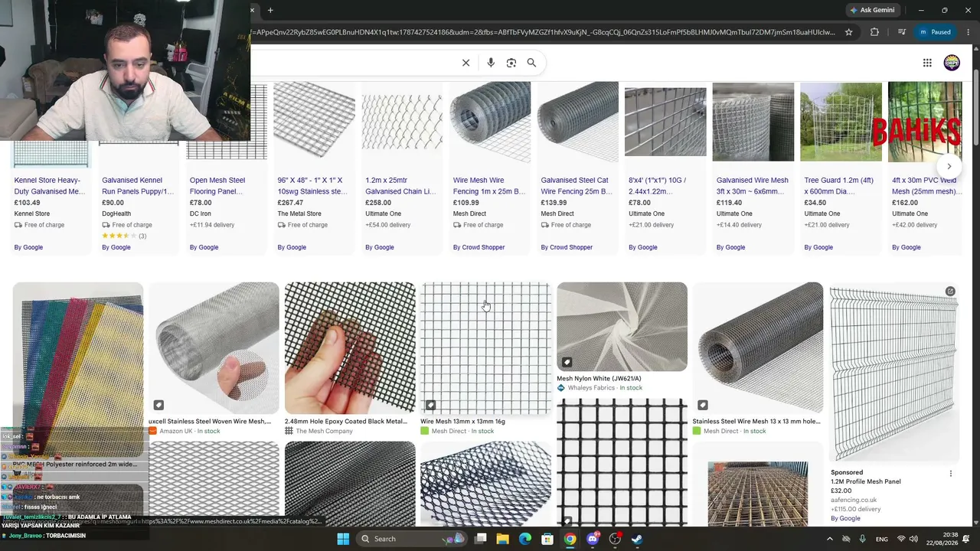The image size is (980, 551).
Task: Clear the search box with the X icon
Action: click(465, 63)
